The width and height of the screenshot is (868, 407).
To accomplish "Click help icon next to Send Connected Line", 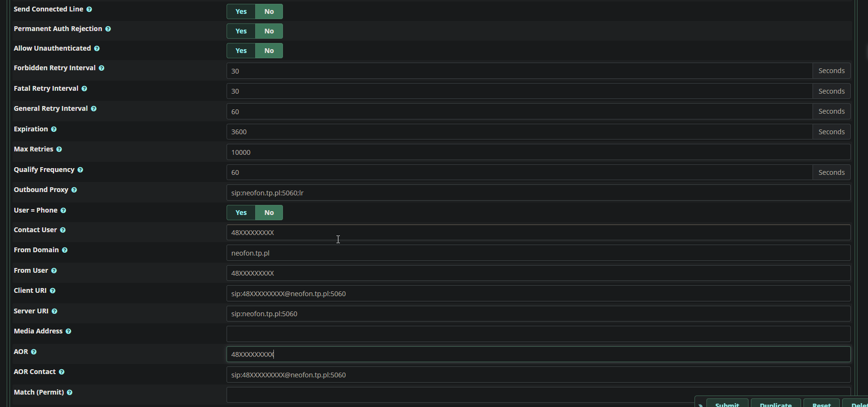I will (89, 10).
